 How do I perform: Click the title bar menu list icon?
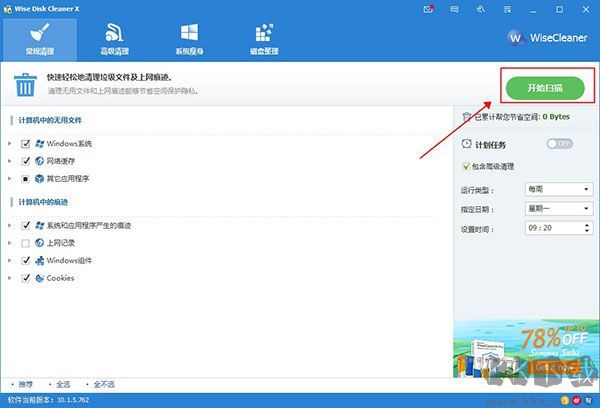tap(507, 9)
